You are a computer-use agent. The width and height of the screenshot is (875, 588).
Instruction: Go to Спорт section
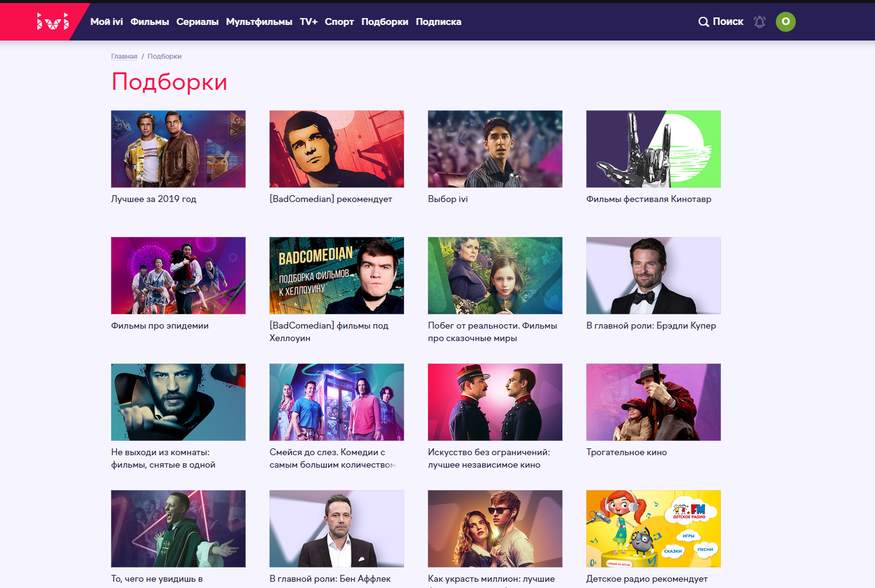pos(339,22)
